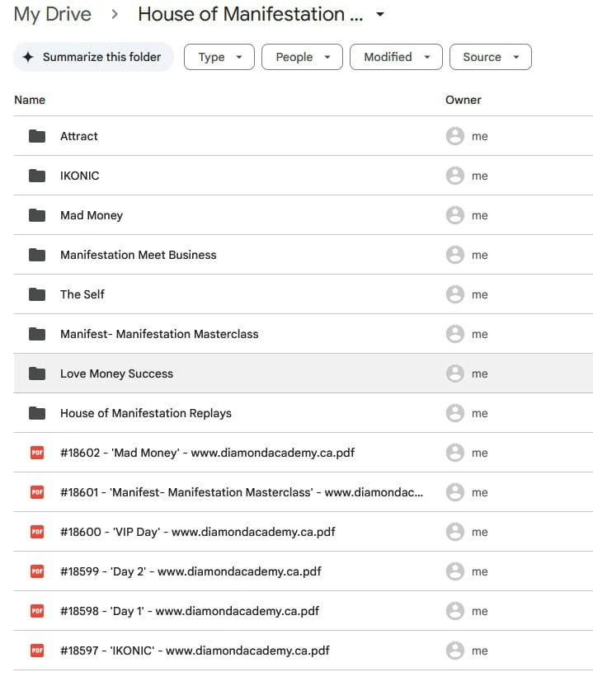Select the #18597 'IKONIC' PDF file
The image size is (593, 700).
[195, 651]
